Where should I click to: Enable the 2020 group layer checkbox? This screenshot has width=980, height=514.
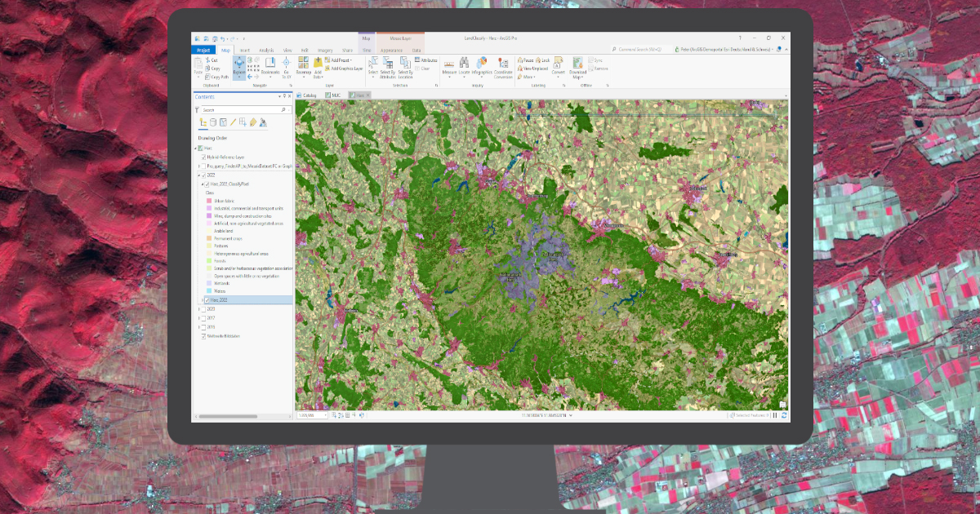pyautogui.click(x=203, y=308)
